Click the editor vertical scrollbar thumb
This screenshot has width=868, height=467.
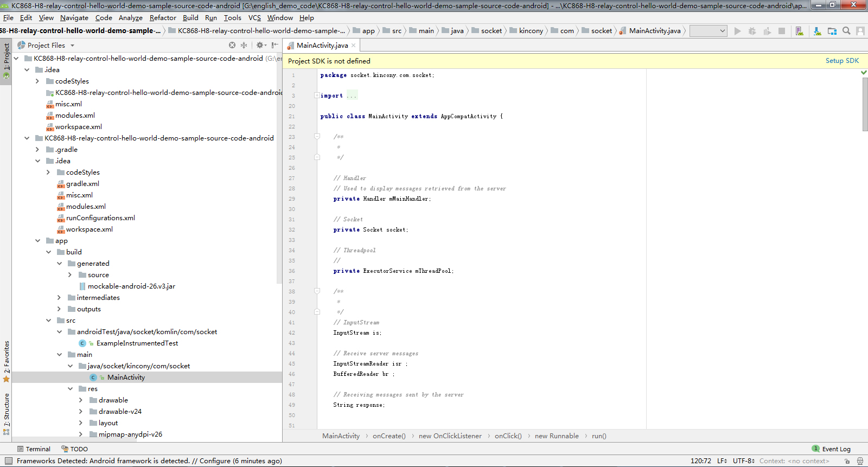pos(865,103)
